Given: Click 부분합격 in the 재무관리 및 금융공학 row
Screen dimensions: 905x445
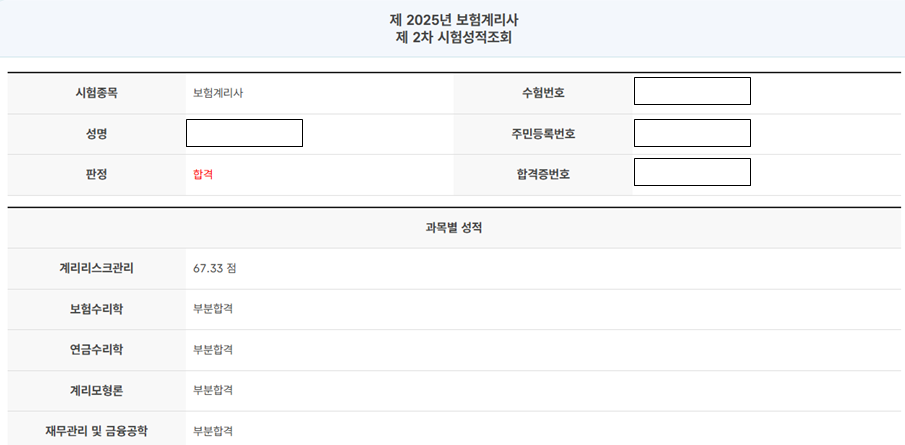Looking at the screenshot, I should tap(213, 431).
